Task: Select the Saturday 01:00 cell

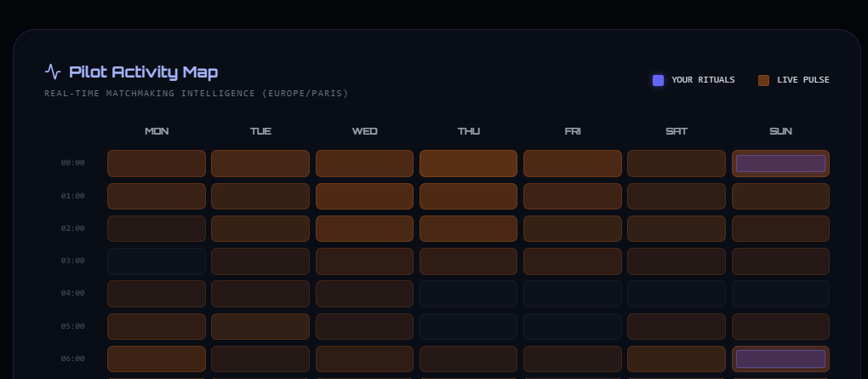Action: coord(677,196)
